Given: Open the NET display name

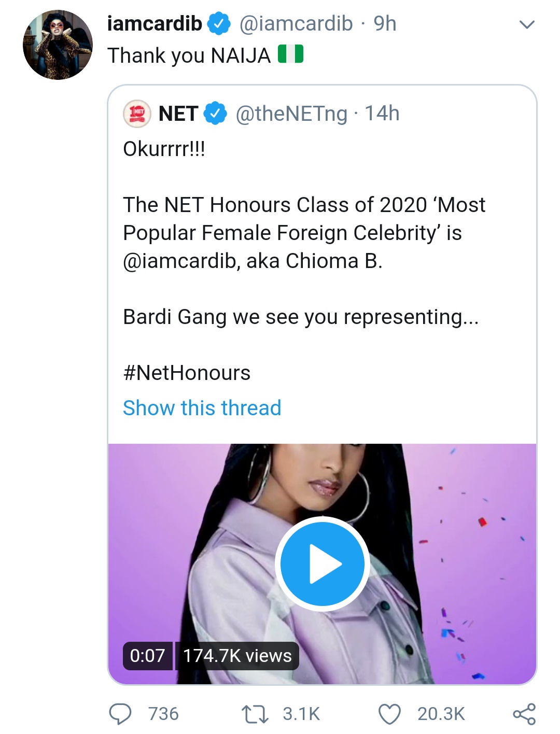Looking at the screenshot, I should pyautogui.click(x=178, y=114).
